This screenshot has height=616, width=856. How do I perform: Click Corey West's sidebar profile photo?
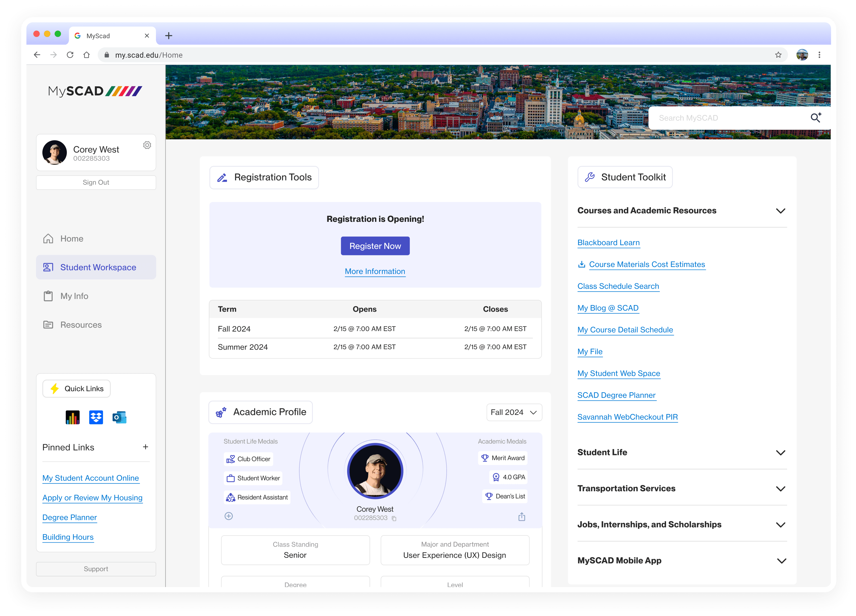(x=54, y=152)
